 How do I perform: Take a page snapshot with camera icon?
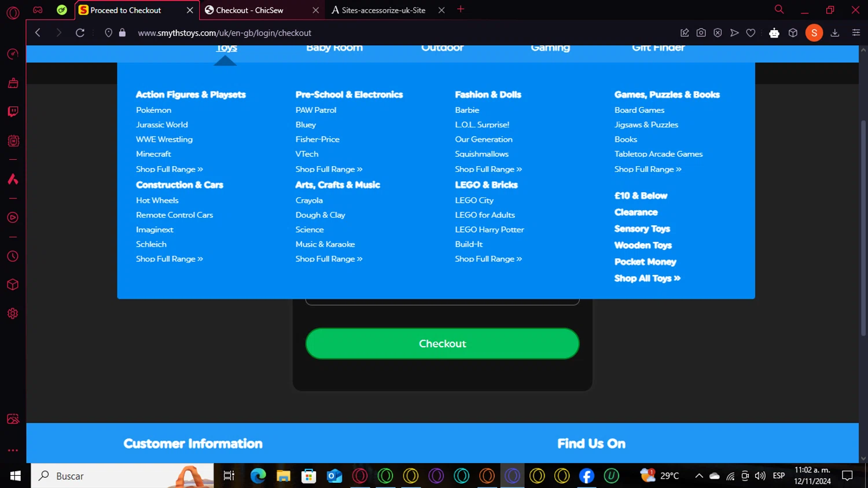coord(701,32)
